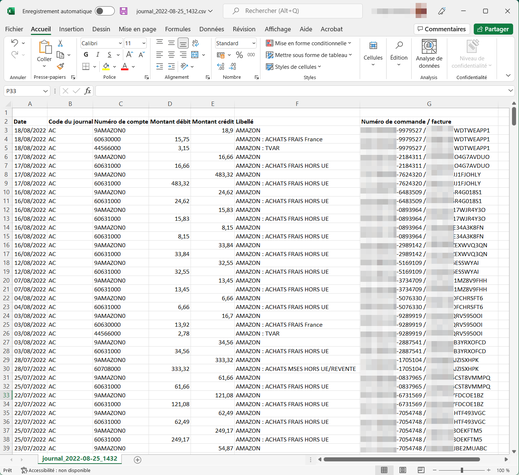
Task: Open the Édition dropdown
Action: click(x=399, y=54)
